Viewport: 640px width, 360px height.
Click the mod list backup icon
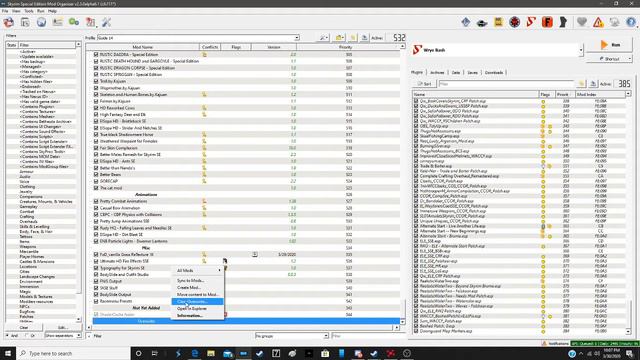point(364,38)
